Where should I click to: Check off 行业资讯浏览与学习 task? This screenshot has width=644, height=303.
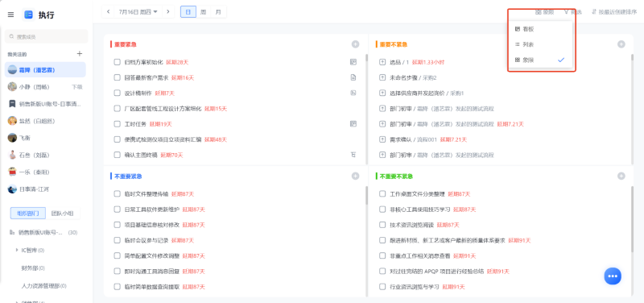pyautogui.click(x=382, y=287)
